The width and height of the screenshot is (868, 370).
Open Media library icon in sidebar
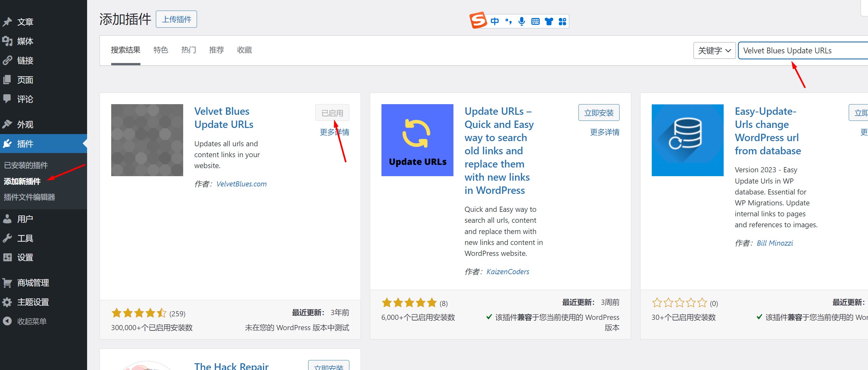coord(7,41)
